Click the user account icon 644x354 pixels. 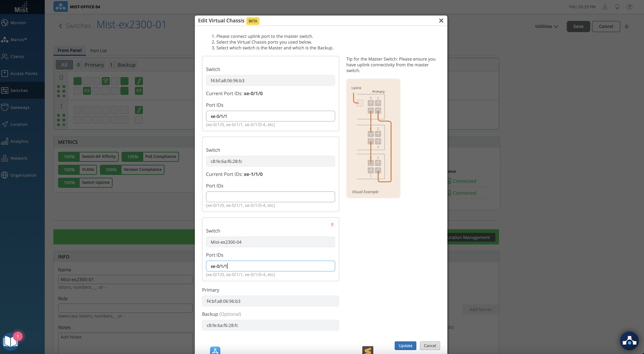[x=605, y=7]
